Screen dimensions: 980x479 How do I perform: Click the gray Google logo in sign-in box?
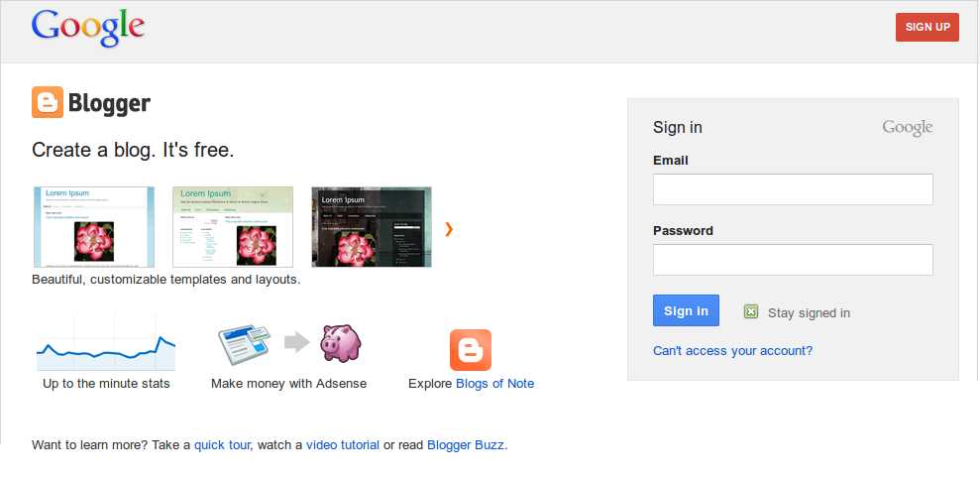pyautogui.click(x=907, y=127)
